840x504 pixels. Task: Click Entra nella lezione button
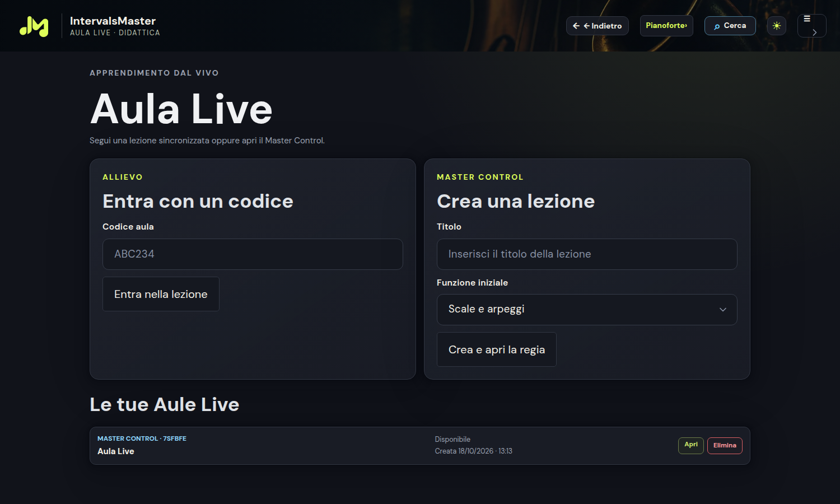tap(161, 294)
